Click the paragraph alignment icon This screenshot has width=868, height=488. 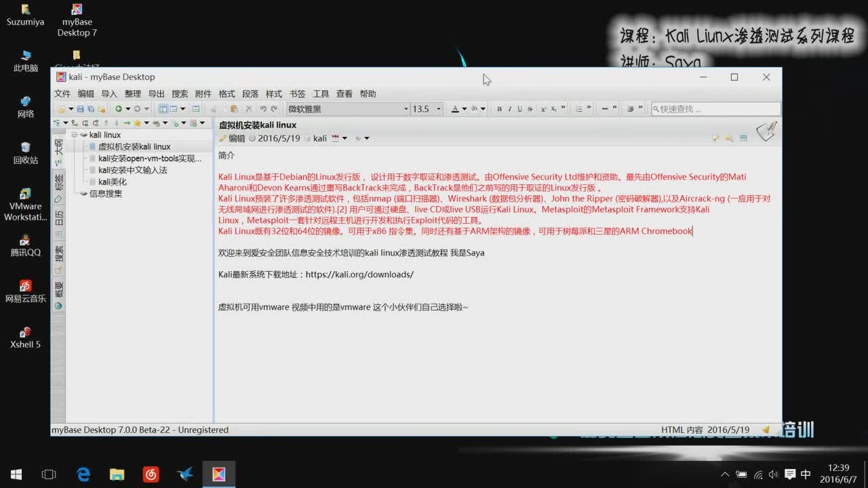pos(631,109)
